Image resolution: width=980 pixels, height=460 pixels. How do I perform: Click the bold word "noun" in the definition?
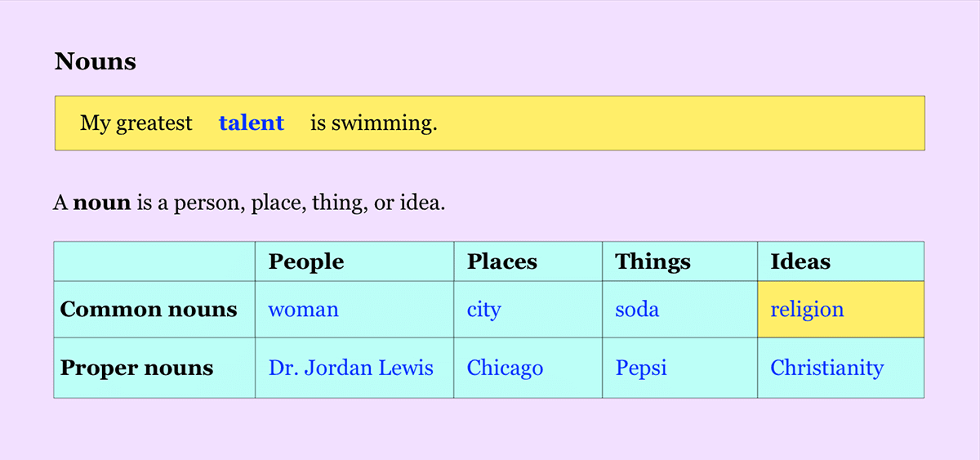(102, 202)
